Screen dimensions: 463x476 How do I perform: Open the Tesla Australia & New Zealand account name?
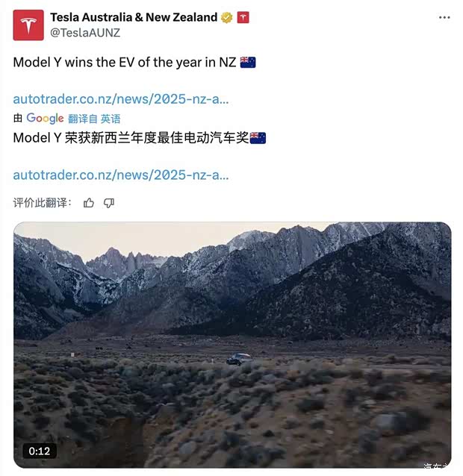(x=134, y=17)
